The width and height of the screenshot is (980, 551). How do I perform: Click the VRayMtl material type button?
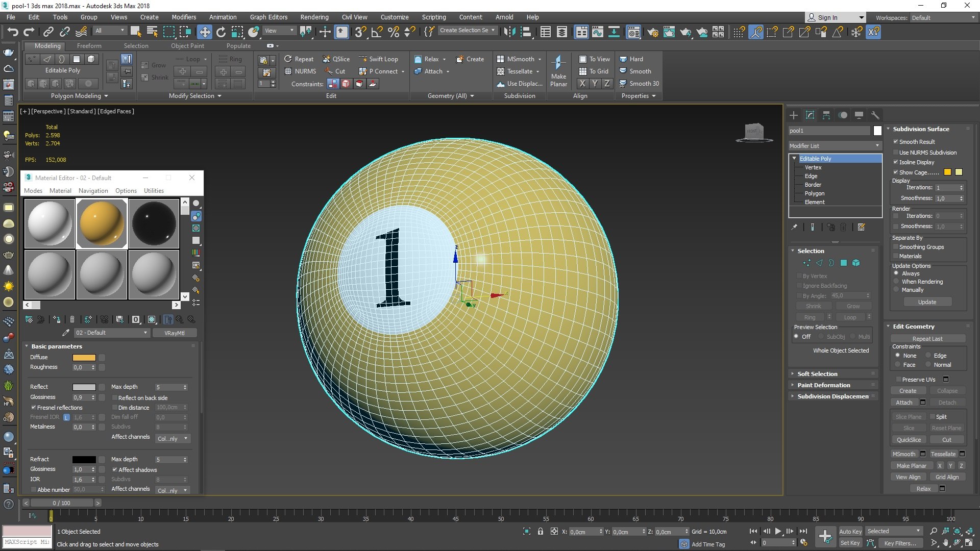tap(174, 333)
